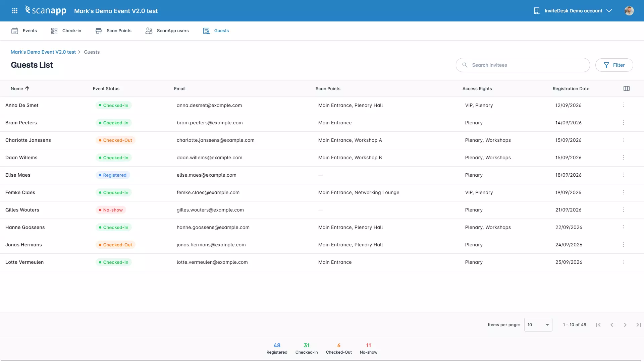The image size is (644, 362).
Task: Focus the Search Invitees field
Action: click(523, 65)
